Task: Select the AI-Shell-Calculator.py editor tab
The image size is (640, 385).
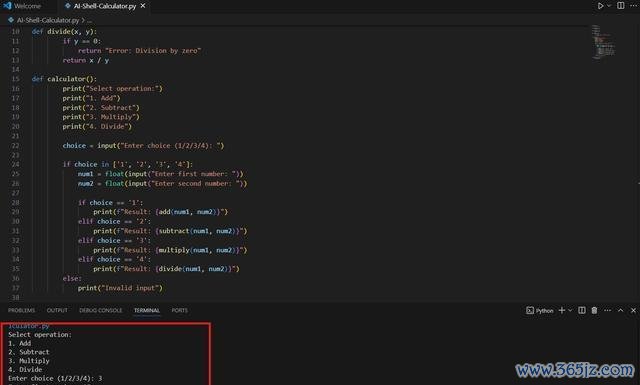Action: tap(104, 6)
